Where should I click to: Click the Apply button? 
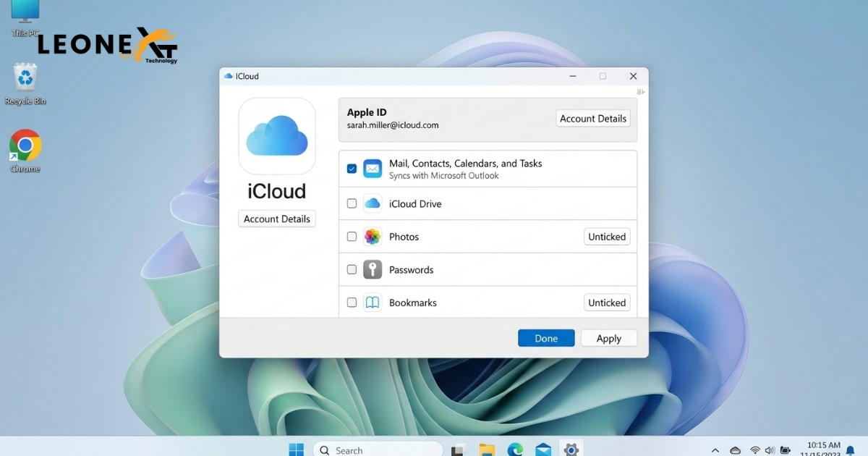tap(609, 338)
